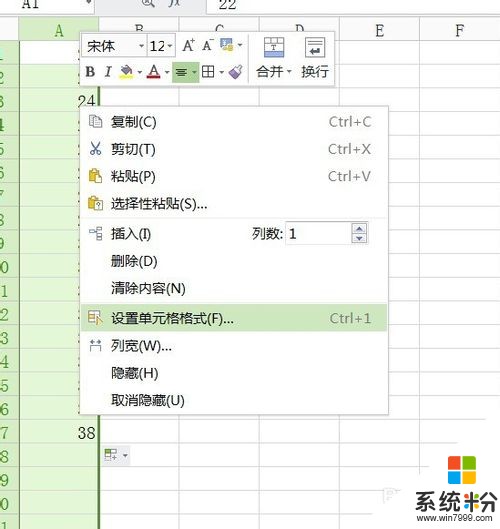The height and width of the screenshot is (529, 500).
Task: Toggle Bold formatting in mini toolbar
Action: point(90,72)
